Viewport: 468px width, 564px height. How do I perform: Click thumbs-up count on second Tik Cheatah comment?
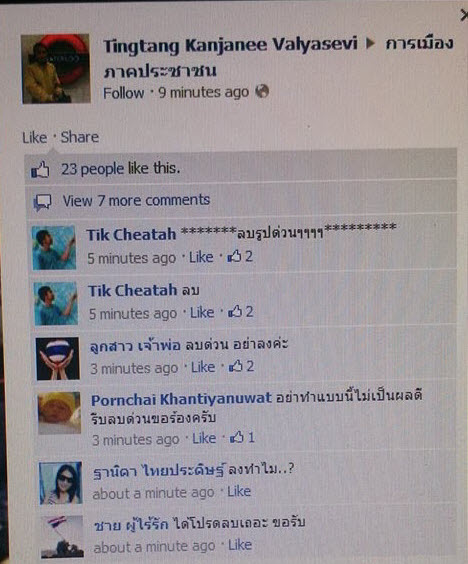pyautogui.click(x=241, y=311)
